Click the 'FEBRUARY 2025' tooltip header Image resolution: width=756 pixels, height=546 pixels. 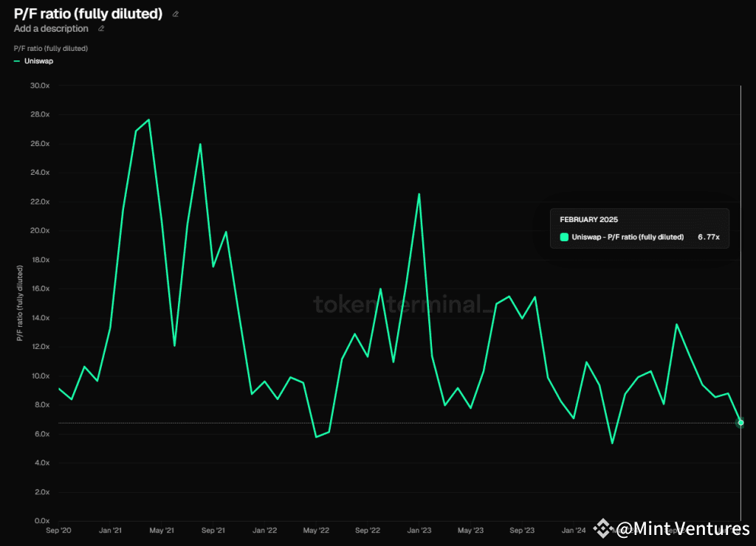click(588, 220)
